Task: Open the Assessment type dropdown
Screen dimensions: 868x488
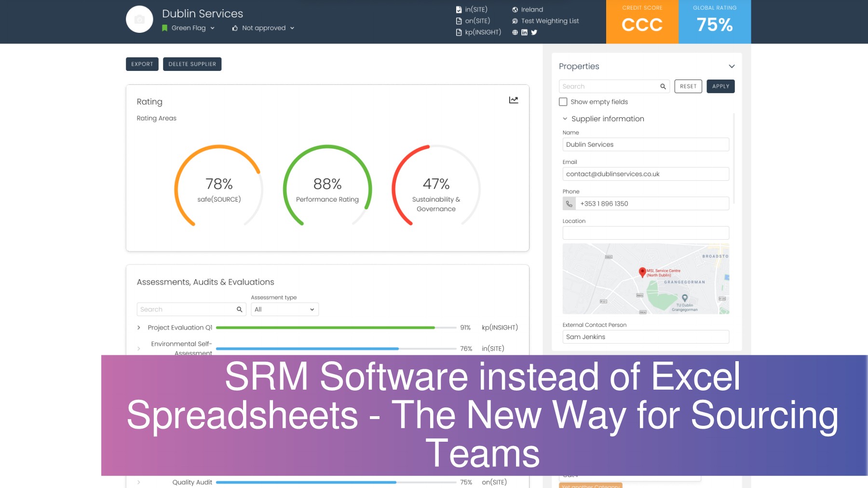Action: click(x=285, y=309)
